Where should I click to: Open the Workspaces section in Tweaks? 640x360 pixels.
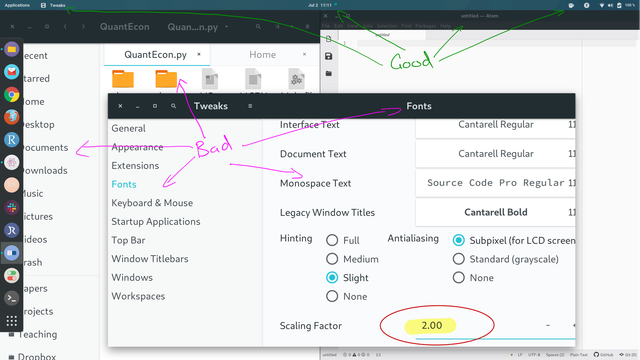coord(138,296)
